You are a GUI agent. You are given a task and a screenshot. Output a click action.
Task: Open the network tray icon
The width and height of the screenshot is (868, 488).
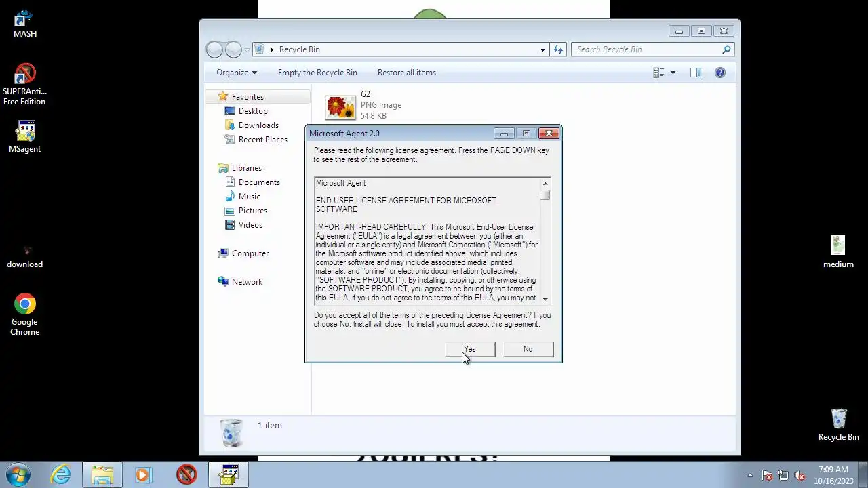[783, 475]
